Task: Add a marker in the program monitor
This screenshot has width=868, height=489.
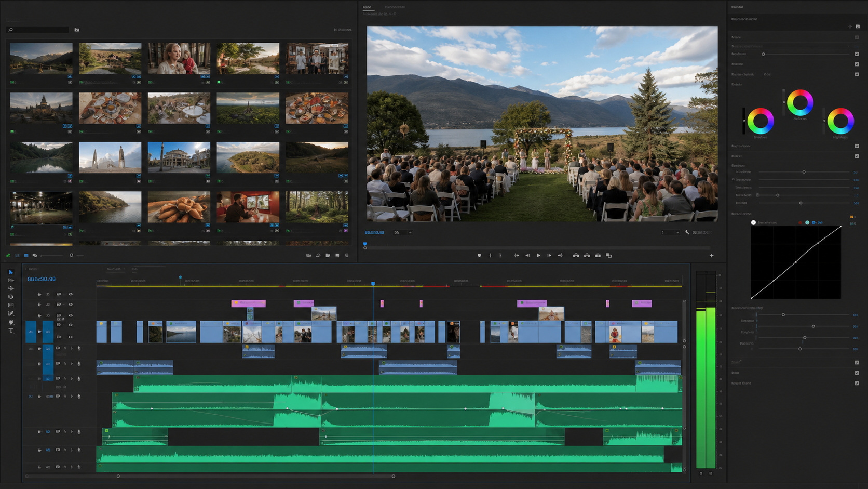Action: tap(479, 255)
